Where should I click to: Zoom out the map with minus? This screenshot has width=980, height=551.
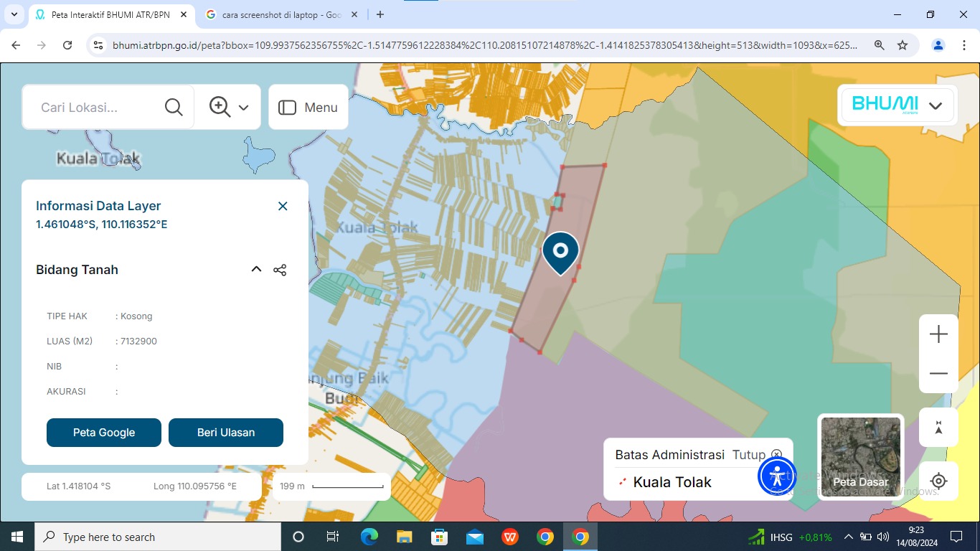click(x=938, y=374)
